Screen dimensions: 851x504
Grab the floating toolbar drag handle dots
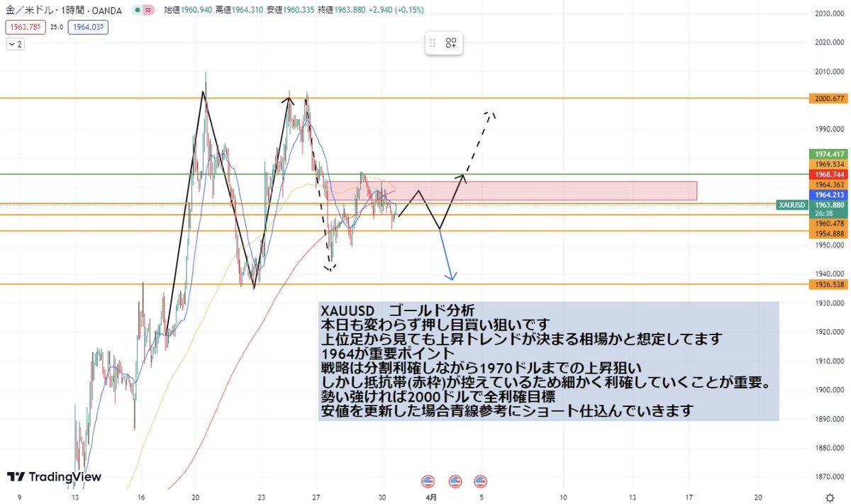tap(433, 43)
